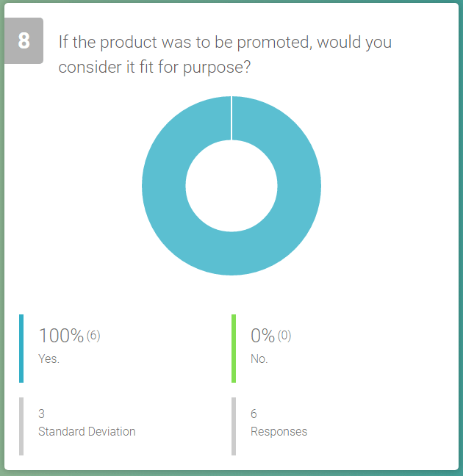The height and width of the screenshot is (476, 463).
Task: Select the green color bar beside No
Action: (234, 348)
